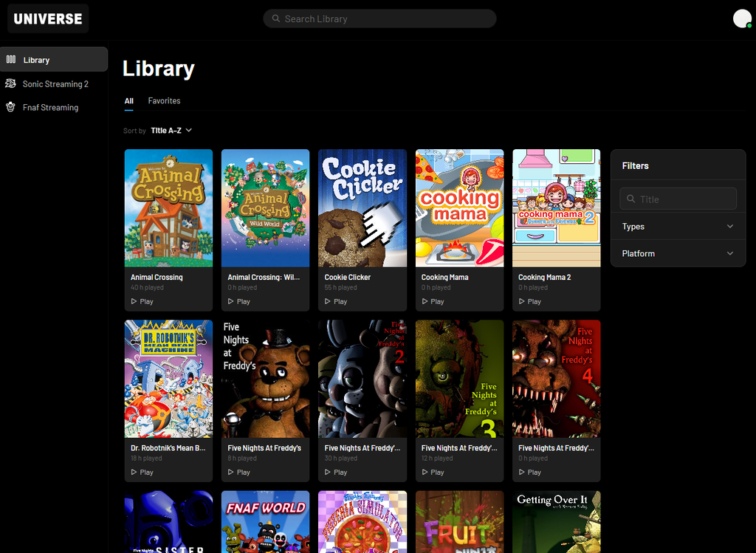756x553 pixels.
Task: Click the magnifier icon in Title filter
Action: tap(630, 199)
